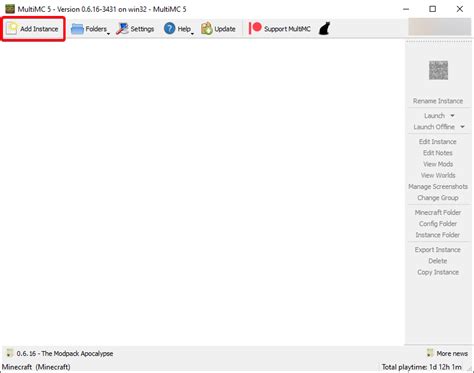Click the instance icon in side panel
This screenshot has height=373, width=474.
pos(438,70)
